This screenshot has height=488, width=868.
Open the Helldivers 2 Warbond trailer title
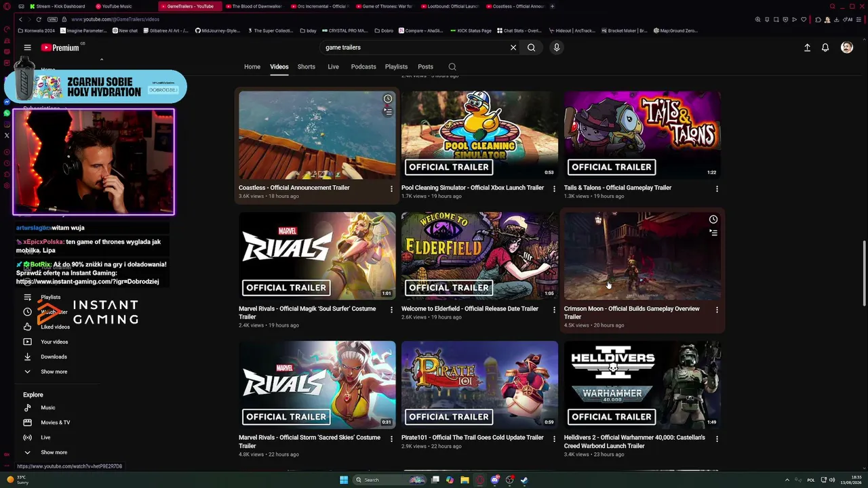635,442
